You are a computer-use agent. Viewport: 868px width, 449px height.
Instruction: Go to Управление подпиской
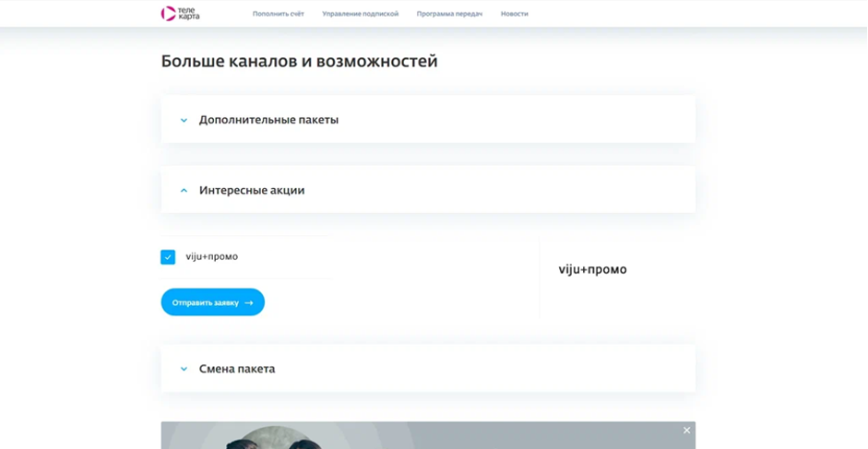(x=361, y=14)
